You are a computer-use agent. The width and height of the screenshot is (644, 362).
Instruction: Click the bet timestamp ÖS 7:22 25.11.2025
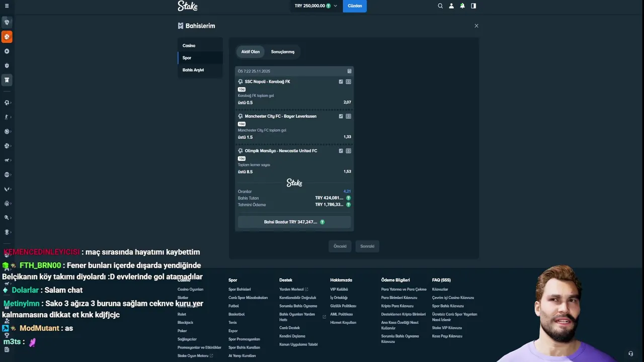point(254,71)
